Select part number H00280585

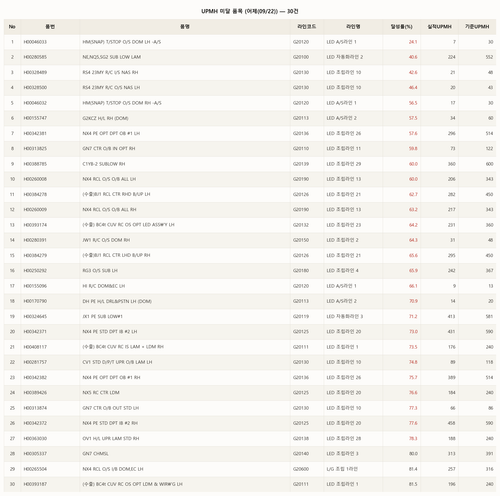coord(35,57)
